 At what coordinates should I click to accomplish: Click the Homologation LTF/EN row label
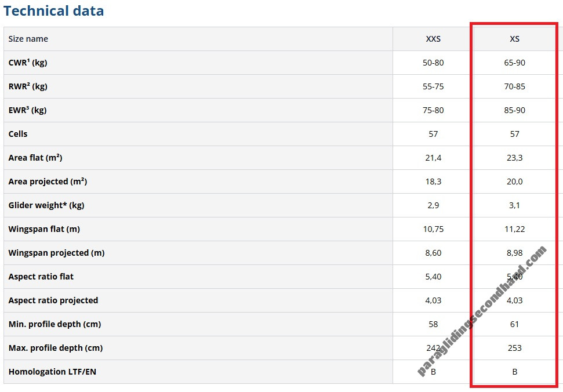[x=52, y=372]
